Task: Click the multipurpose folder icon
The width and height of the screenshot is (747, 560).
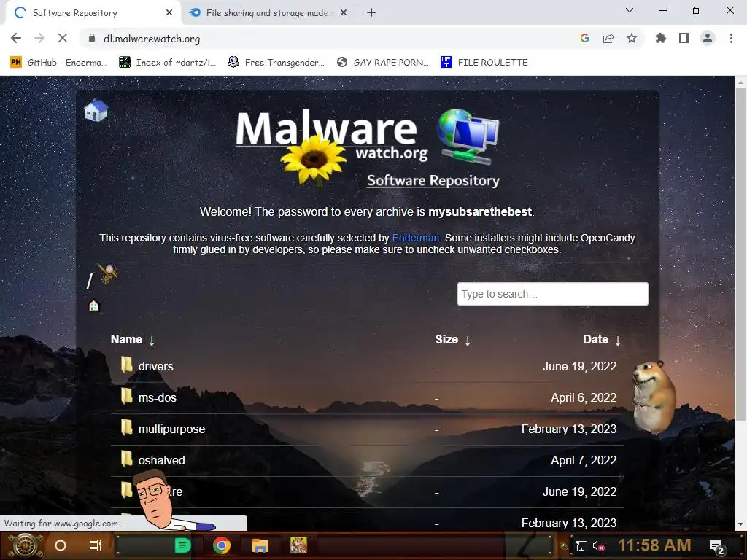Action: tap(126, 427)
